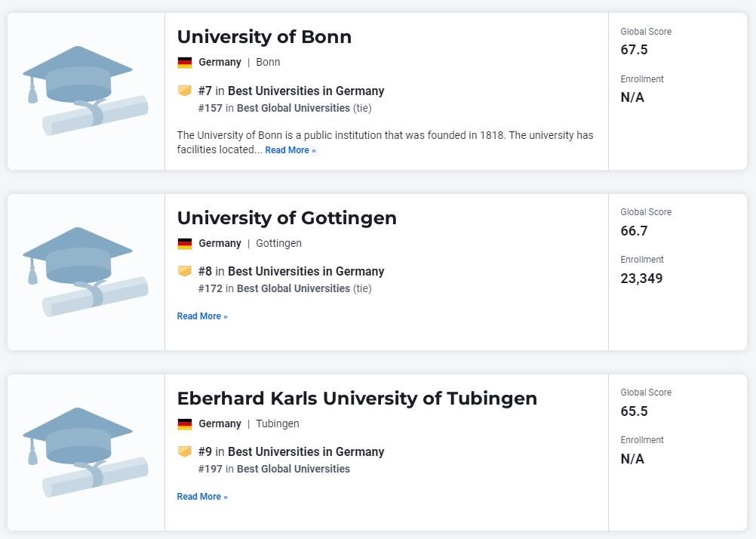The height and width of the screenshot is (539, 756).
Task: Click the German flag icon under Eberhard Karls University
Action: coord(185,423)
